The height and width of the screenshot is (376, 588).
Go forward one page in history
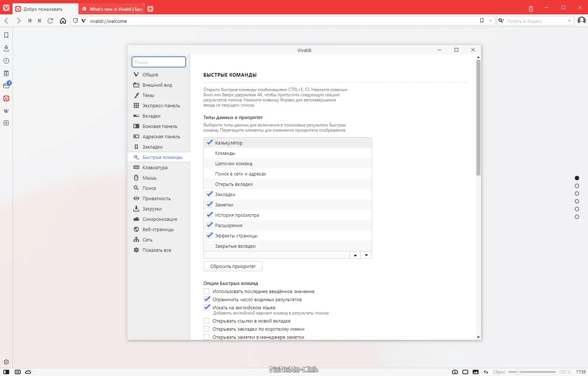tap(18, 21)
